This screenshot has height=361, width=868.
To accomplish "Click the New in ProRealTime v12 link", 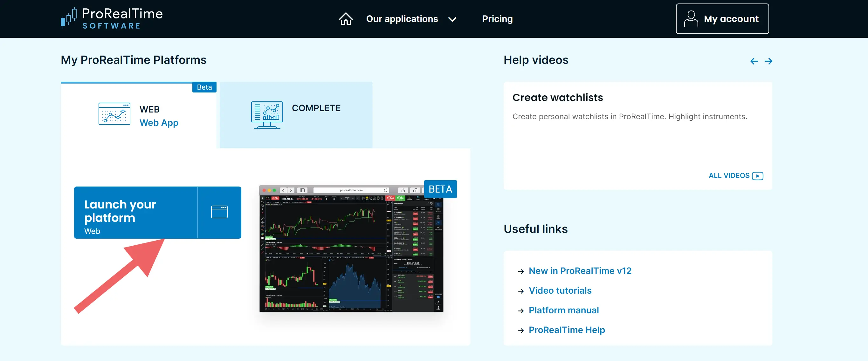I will 580,270.
